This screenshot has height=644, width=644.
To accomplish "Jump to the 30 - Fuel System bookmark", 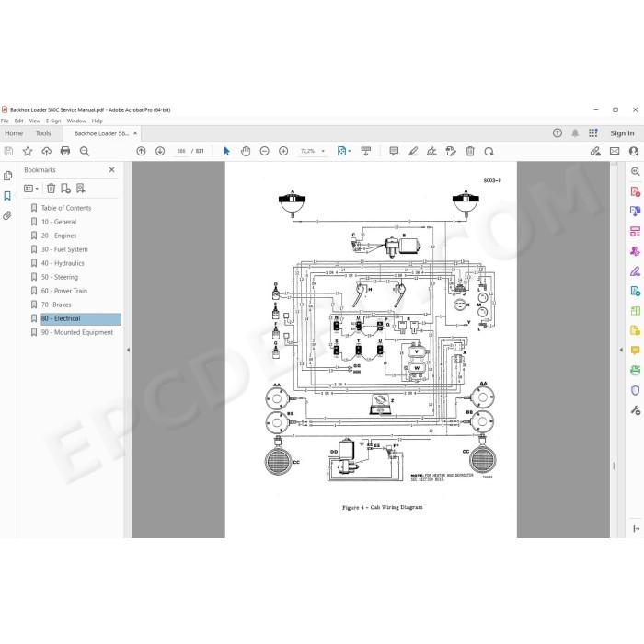I will click(x=64, y=249).
